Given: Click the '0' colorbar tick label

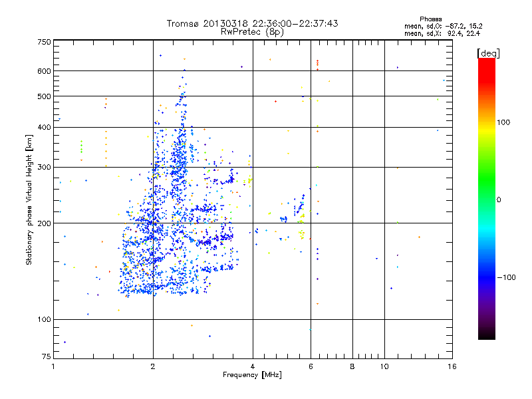Looking at the screenshot, I should click(499, 200).
